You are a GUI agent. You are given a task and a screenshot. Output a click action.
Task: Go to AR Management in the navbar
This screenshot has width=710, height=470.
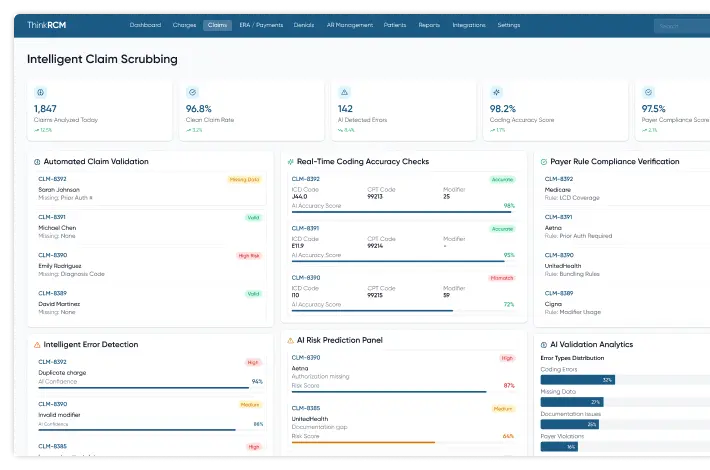coord(351,24)
